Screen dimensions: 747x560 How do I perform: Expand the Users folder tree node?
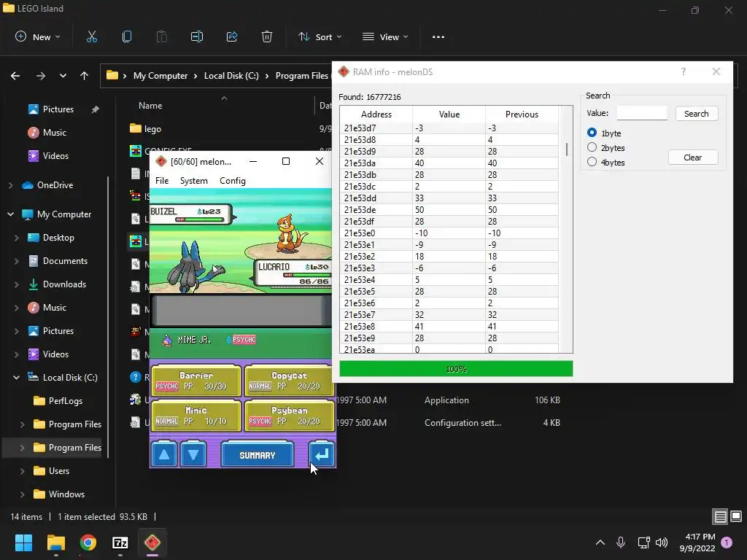coord(23,471)
